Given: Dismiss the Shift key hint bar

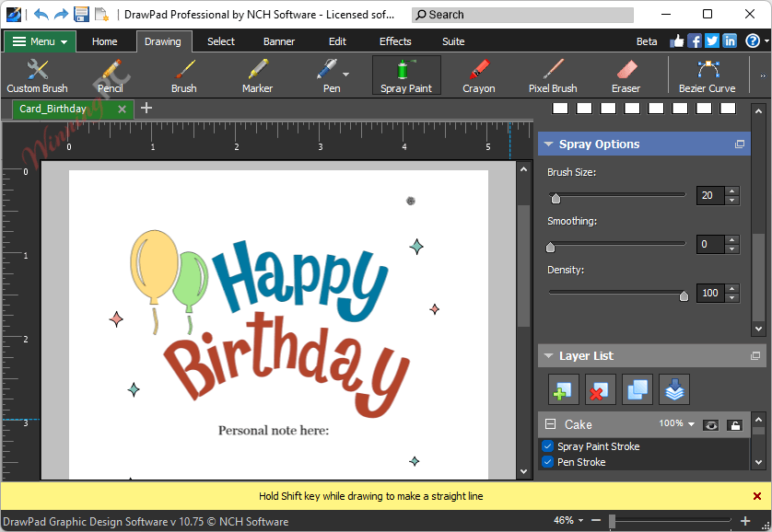Looking at the screenshot, I should point(758,495).
